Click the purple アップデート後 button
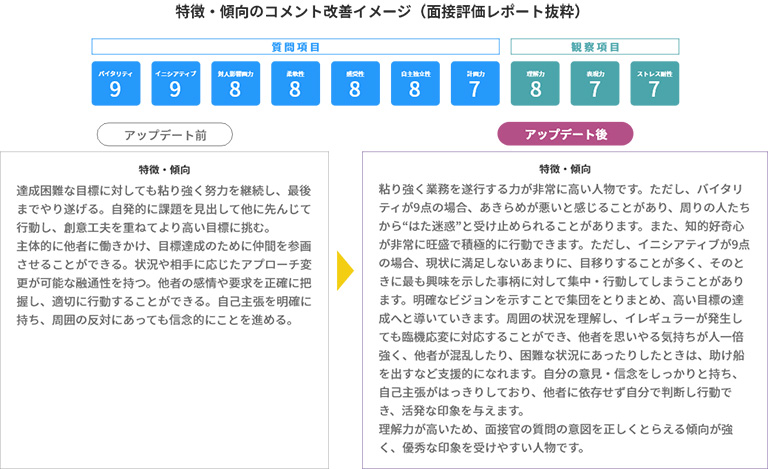Image resolution: width=768 pixels, height=469 pixels. (565, 135)
